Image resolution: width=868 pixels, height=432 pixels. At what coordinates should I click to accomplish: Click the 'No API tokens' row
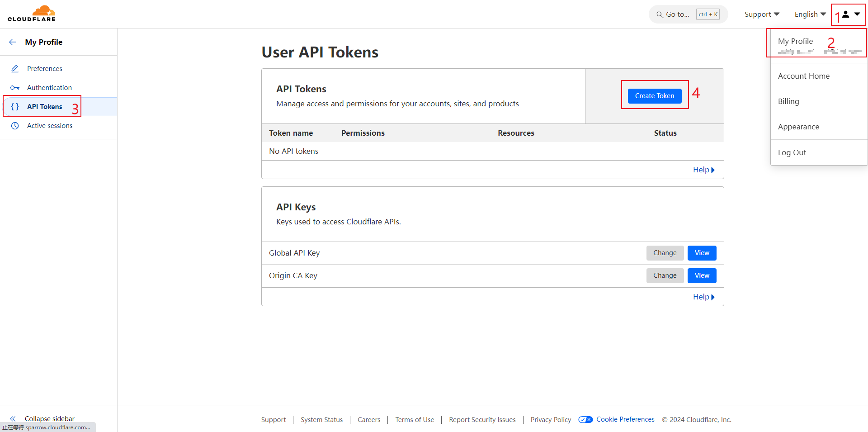pos(493,151)
